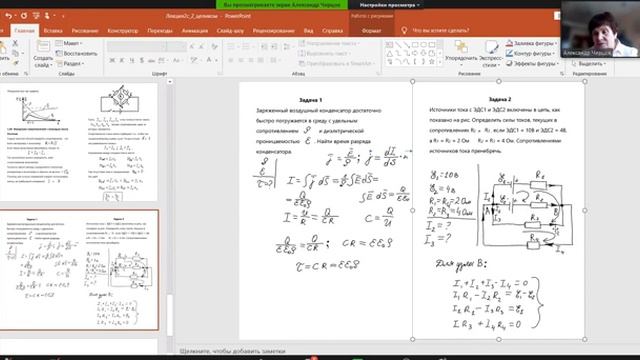Toggle underline (Ч) formatting

(x=132, y=60)
